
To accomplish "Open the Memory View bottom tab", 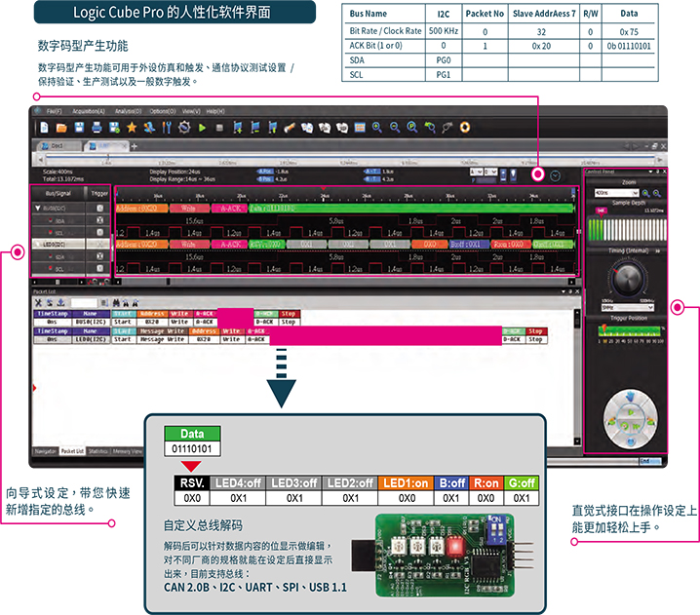I will 128,451.
